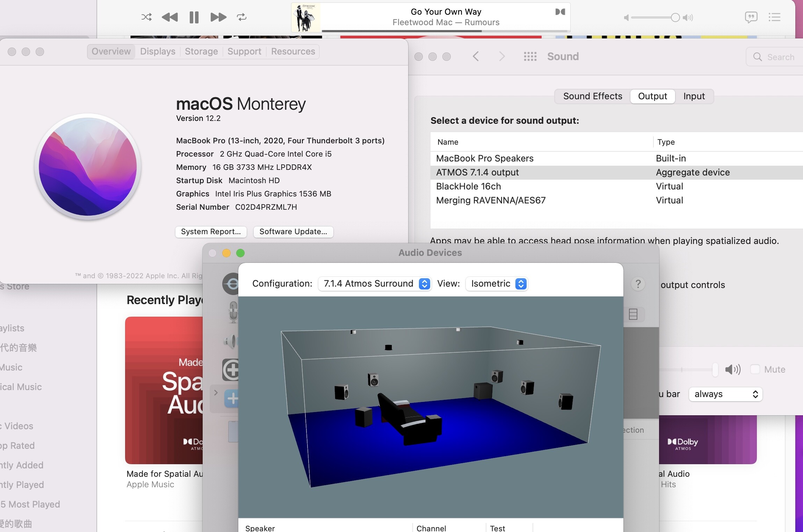803x532 pixels.
Task: Expand the disclosure chevron in Audio Devices sidebar
Action: [216, 393]
